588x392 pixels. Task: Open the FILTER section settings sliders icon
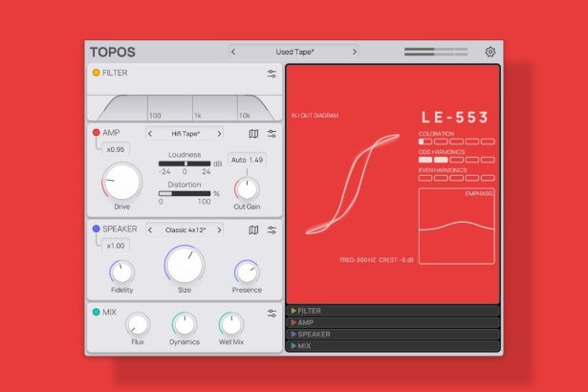tap(272, 73)
